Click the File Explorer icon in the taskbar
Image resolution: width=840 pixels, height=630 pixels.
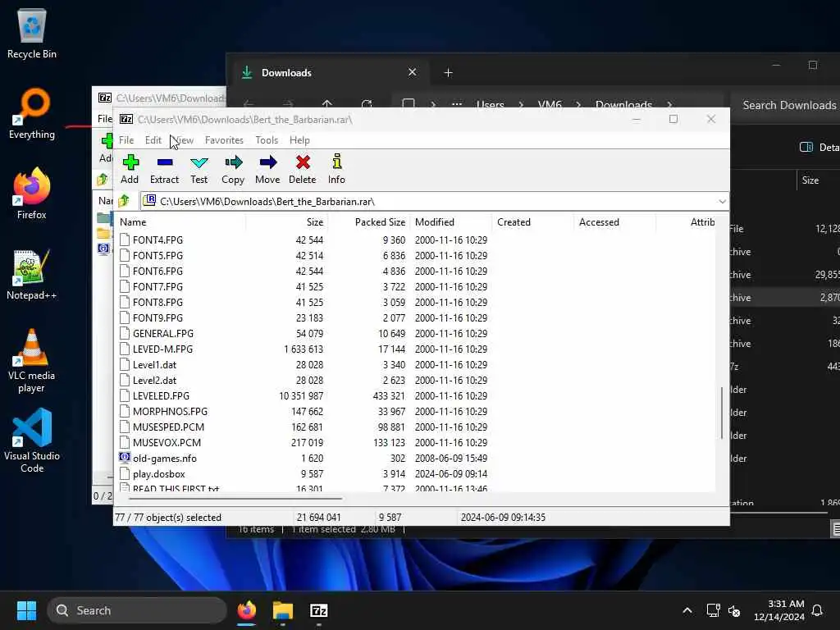pos(282,610)
